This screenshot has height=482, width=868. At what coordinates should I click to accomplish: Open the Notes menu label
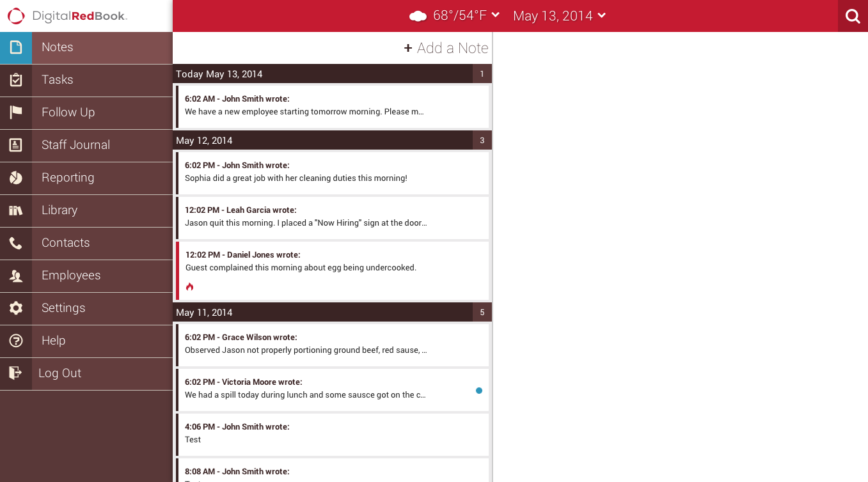(58, 47)
